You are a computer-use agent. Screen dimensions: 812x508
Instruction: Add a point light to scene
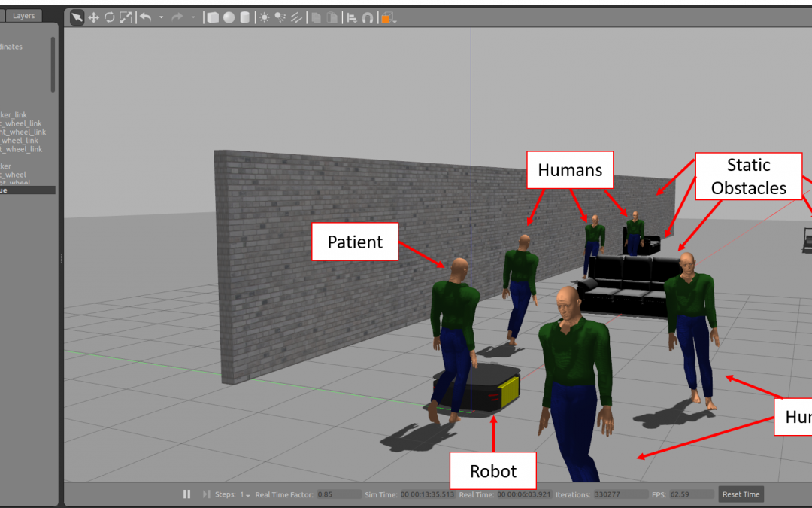(265, 17)
